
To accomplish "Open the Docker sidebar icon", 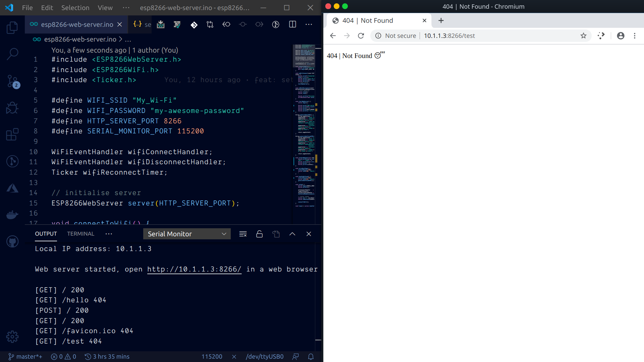I will (x=12, y=215).
